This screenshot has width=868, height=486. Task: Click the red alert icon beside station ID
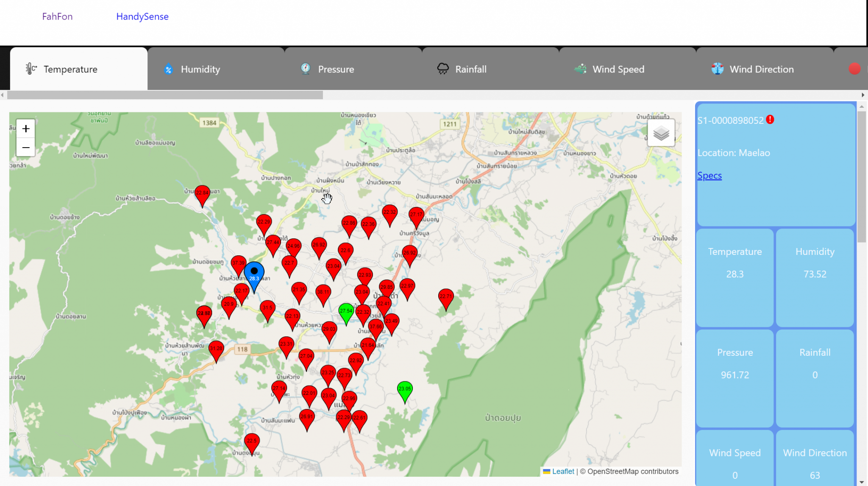click(x=770, y=120)
